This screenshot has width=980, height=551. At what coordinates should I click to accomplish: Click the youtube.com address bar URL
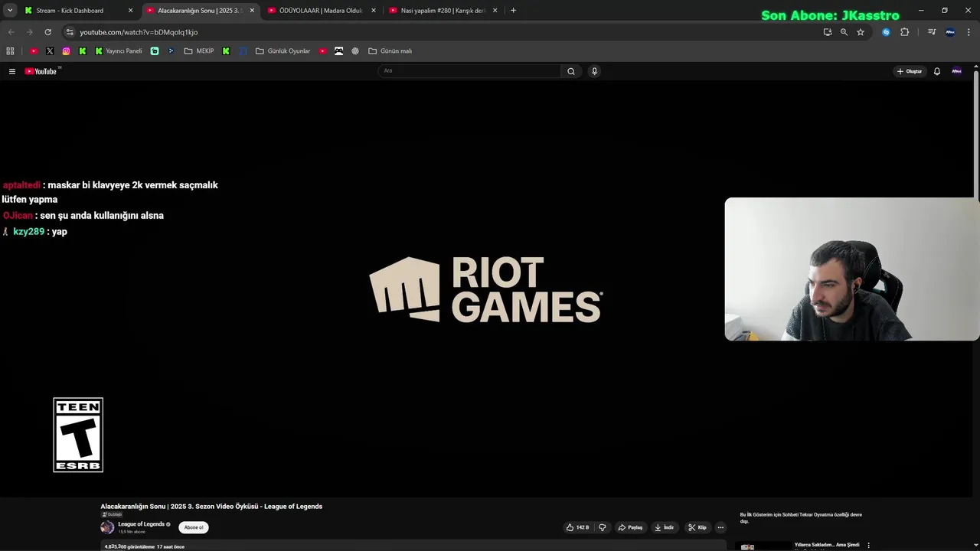[x=139, y=32]
